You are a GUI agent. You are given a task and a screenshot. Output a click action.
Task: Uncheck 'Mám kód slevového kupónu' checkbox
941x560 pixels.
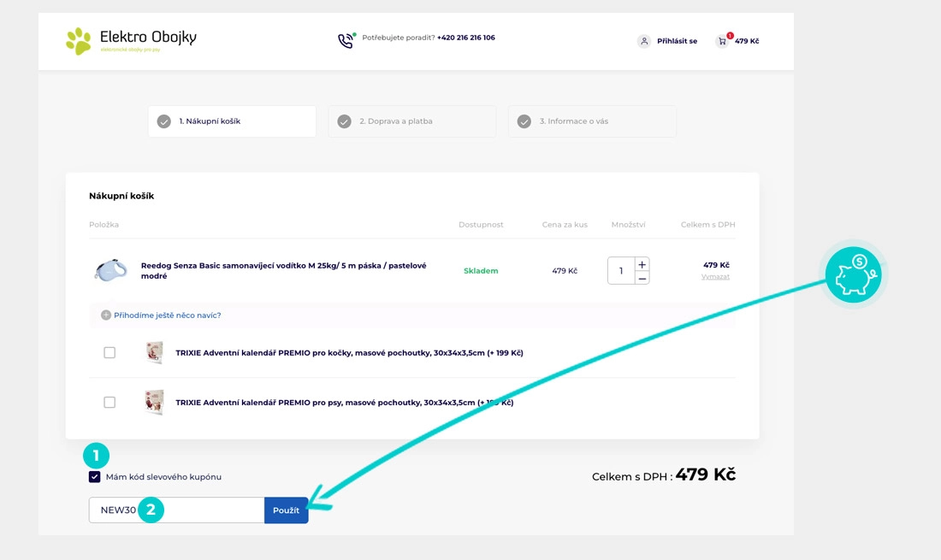[95, 477]
